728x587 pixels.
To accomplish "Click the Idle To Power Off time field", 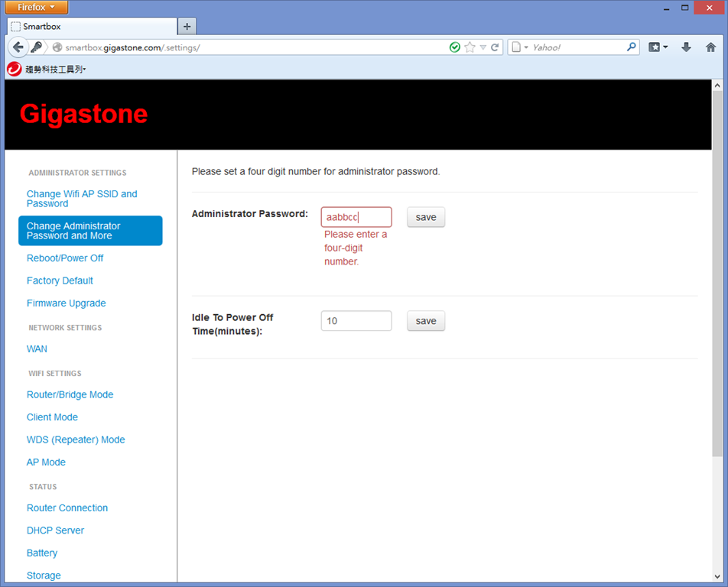I will (356, 321).
